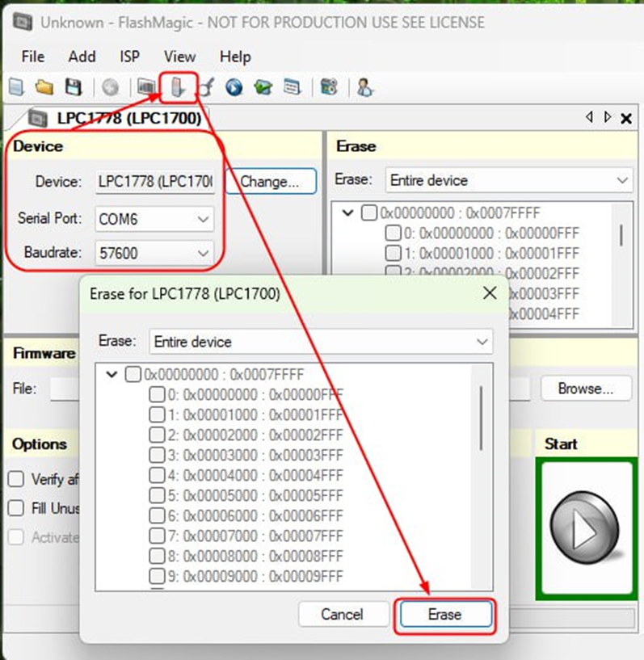Click the Erase flash toolbar icon
The image size is (644, 660).
click(179, 87)
